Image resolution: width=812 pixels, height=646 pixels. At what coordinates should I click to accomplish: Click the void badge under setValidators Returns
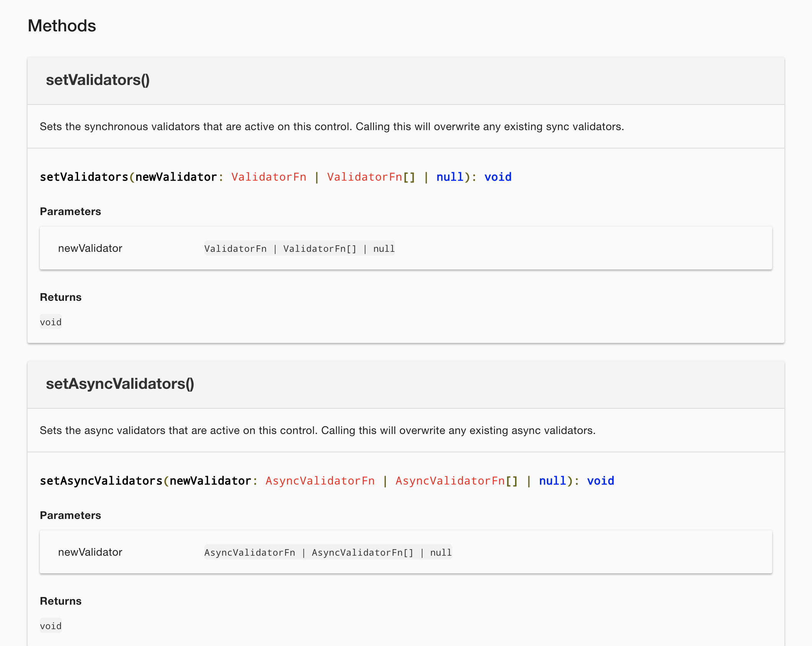pyautogui.click(x=51, y=322)
